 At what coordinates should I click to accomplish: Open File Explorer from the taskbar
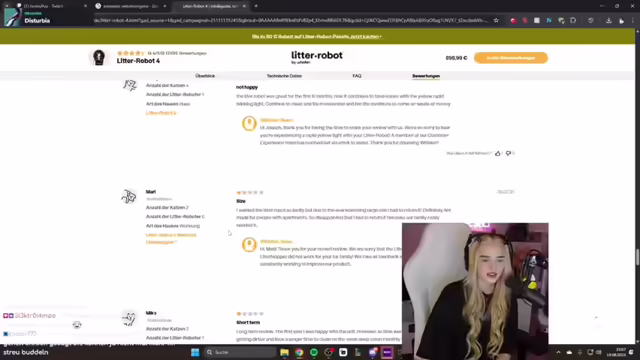[x=284, y=352]
